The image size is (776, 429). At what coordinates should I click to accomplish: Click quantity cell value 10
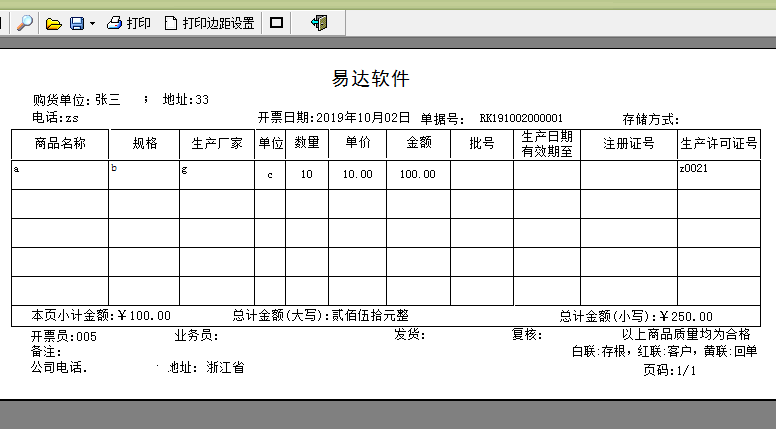307,174
